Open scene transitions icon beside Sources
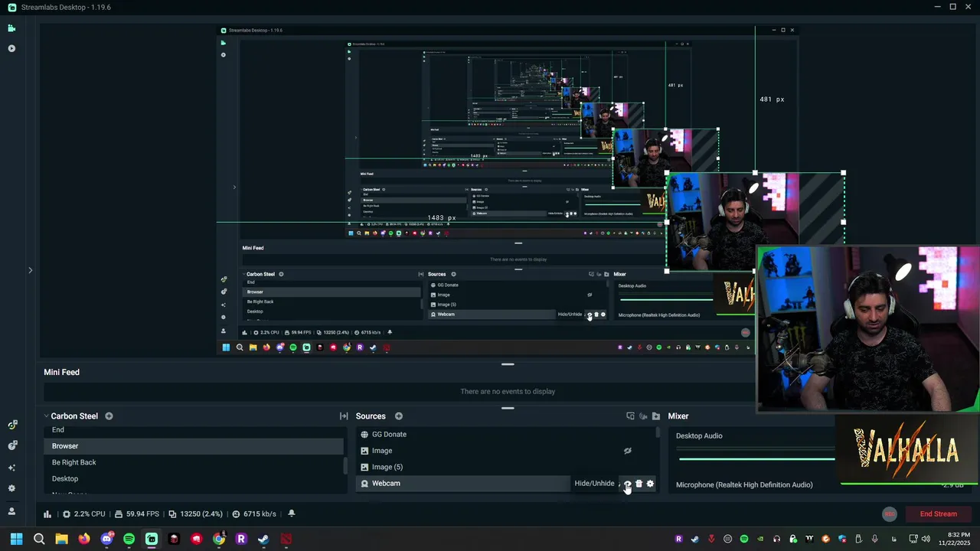 point(344,416)
